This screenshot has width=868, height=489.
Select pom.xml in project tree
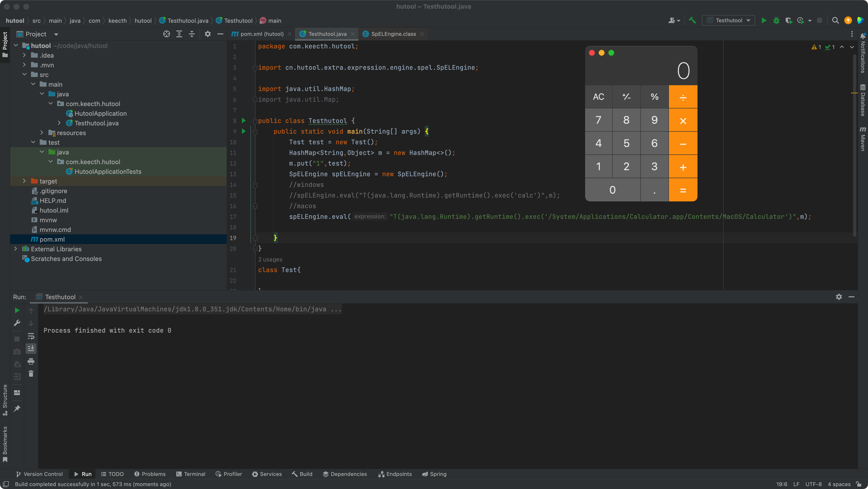[52, 239]
